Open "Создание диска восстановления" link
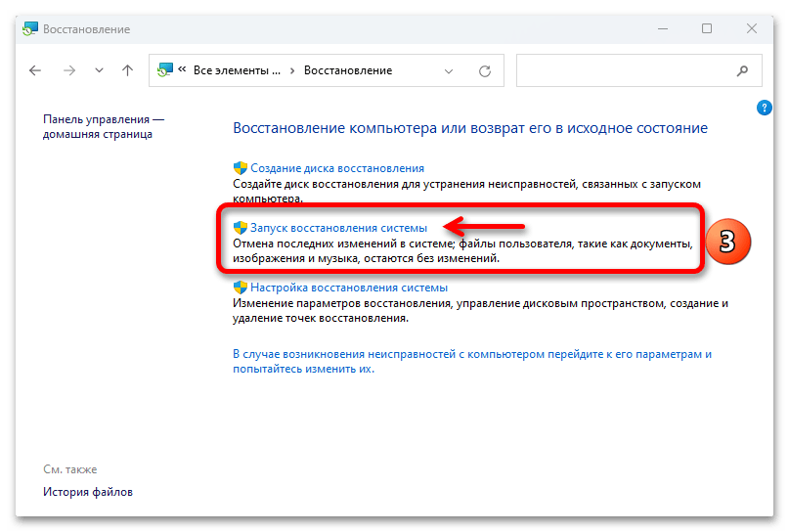 (337, 168)
